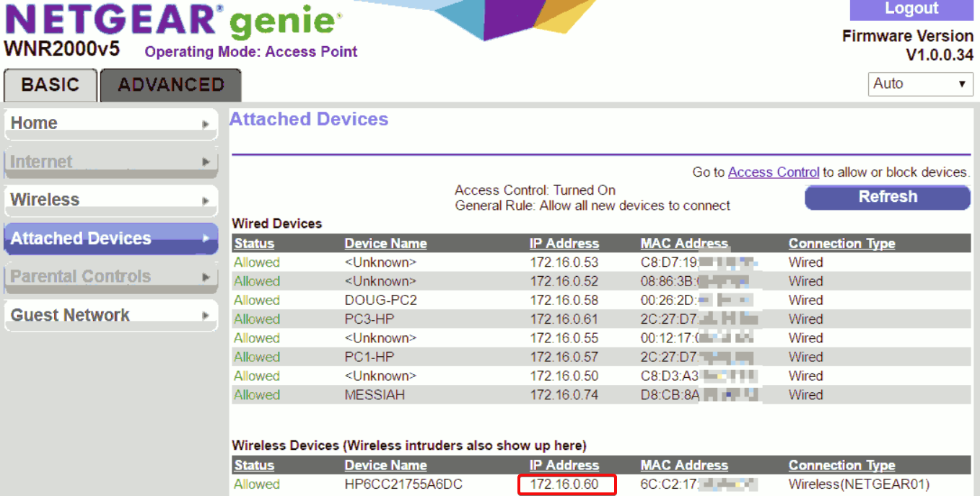
Task: Sort wired devices by Device Name header
Action: tap(385, 244)
